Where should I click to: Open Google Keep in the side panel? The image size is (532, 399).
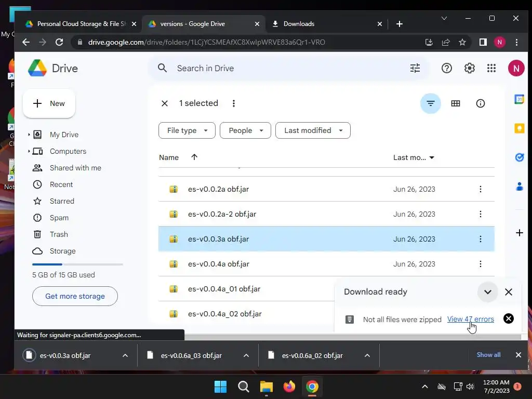point(519,128)
